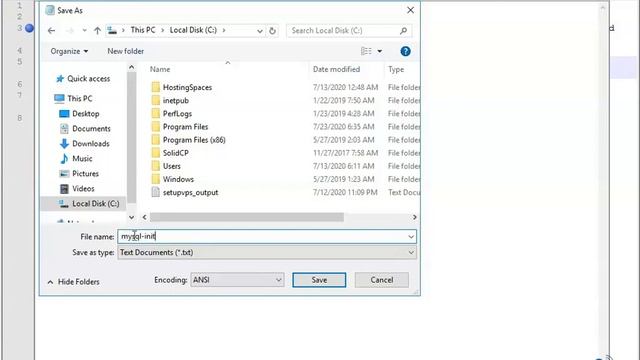Screen dimensions: 640x360
Task: Open the Organize menu
Action: pyautogui.click(x=69, y=51)
